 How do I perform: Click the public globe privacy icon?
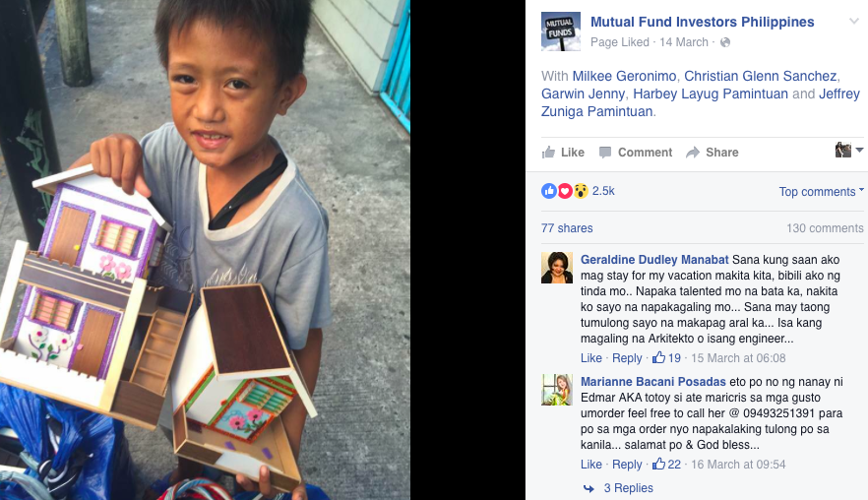725,42
